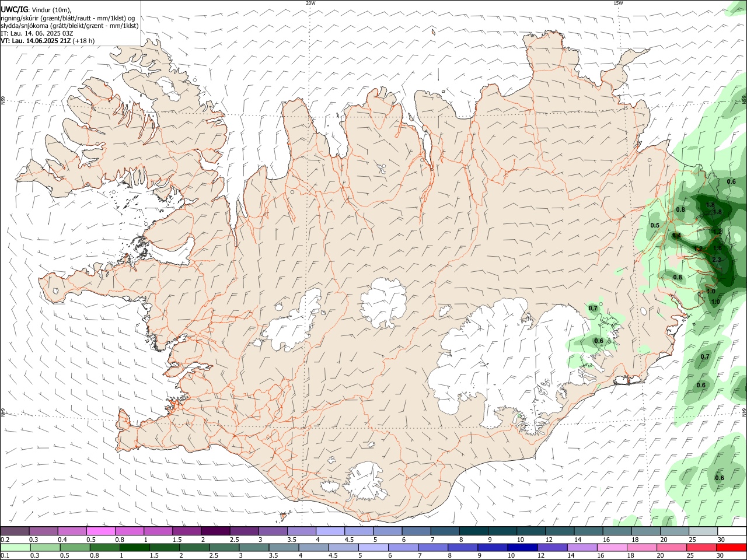The height and width of the screenshot is (560, 747).
Task: Click the 'UWC/IG: Vindur (10m)' title text
Action: point(36,9)
